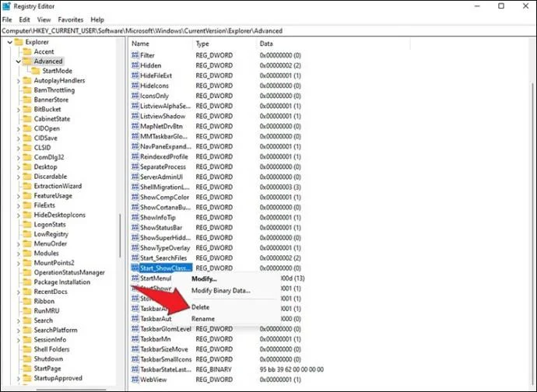Expand the AutoplayHandlers key
Image resolution: width=537 pixels, height=392 pixels.
[18, 81]
